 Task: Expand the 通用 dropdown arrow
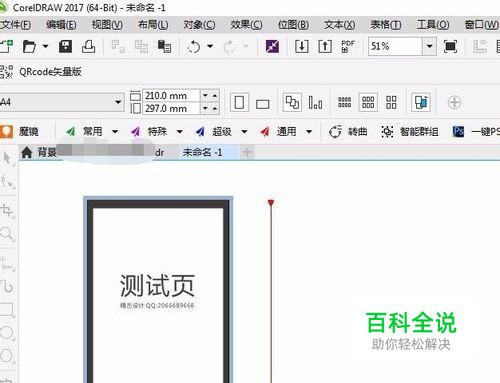(x=309, y=132)
